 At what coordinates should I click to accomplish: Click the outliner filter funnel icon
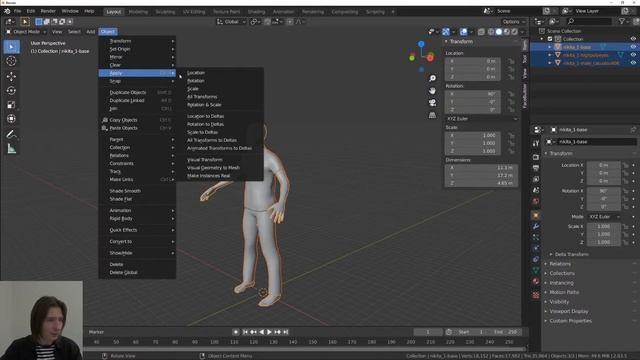coord(622,21)
